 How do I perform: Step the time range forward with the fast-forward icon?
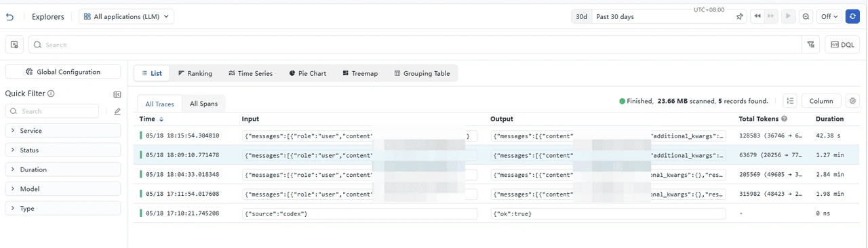click(x=771, y=16)
